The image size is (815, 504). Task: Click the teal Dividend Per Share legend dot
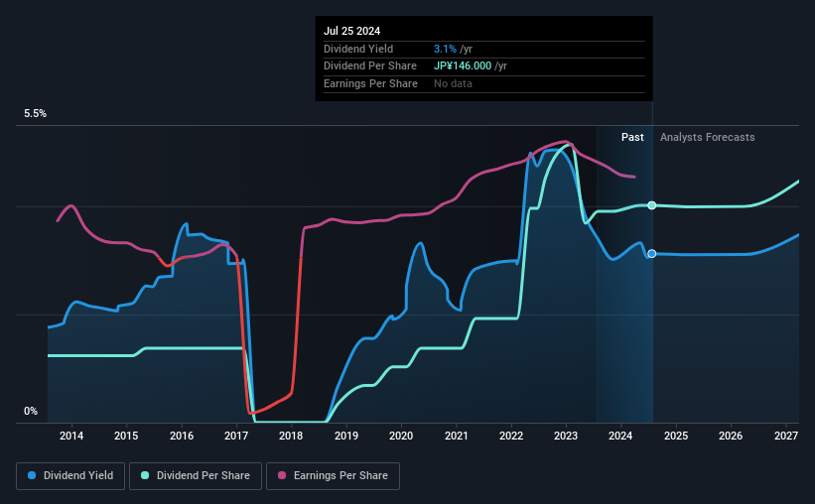tap(145, 475)
